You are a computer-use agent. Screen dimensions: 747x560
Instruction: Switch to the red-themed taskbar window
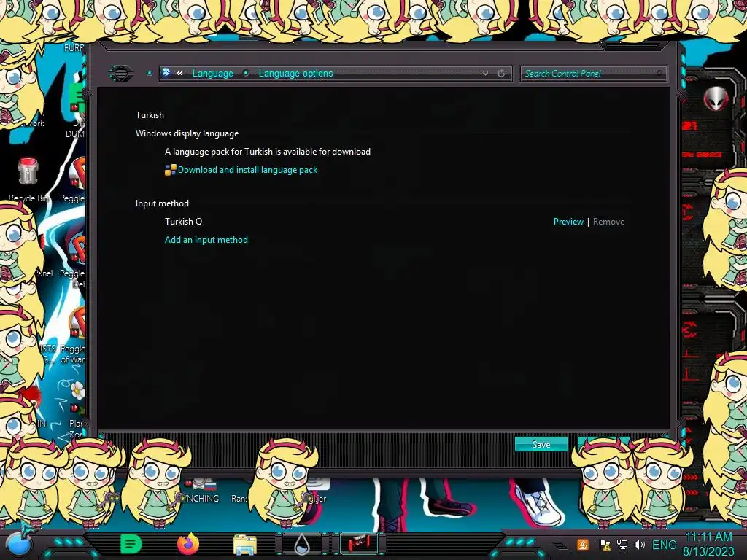click(x=359, y=543)
